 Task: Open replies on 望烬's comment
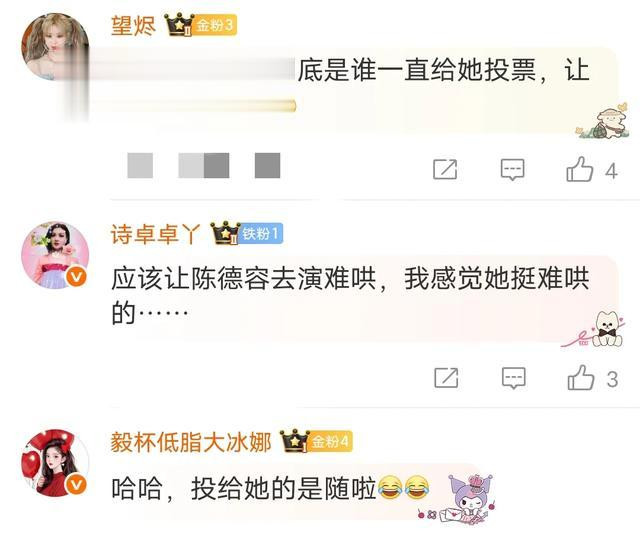point(513,169)
